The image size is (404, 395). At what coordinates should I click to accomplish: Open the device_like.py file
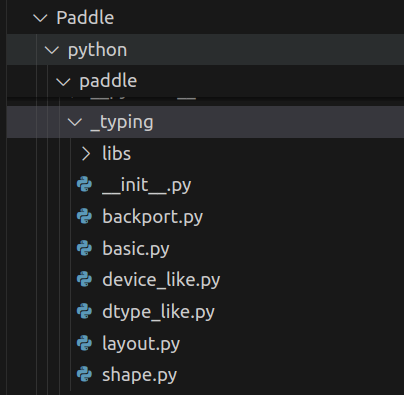pos(161,280)
